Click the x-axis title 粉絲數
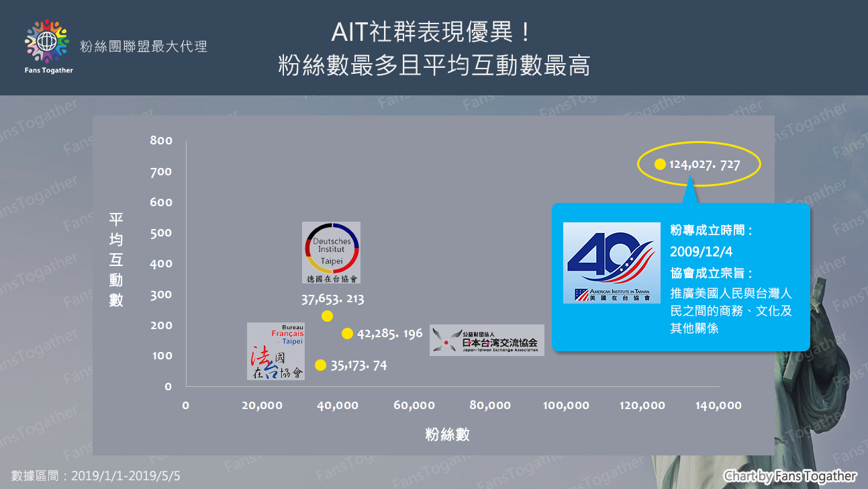This screenshot has height=489, width=868. coord(447,435)
